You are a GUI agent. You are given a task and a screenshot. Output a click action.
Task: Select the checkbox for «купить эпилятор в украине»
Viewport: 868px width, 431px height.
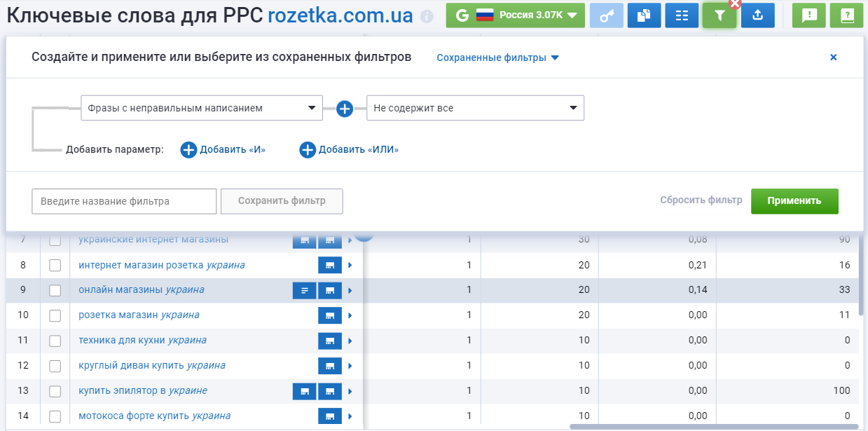pyautogui.click(x=55, y=392)
